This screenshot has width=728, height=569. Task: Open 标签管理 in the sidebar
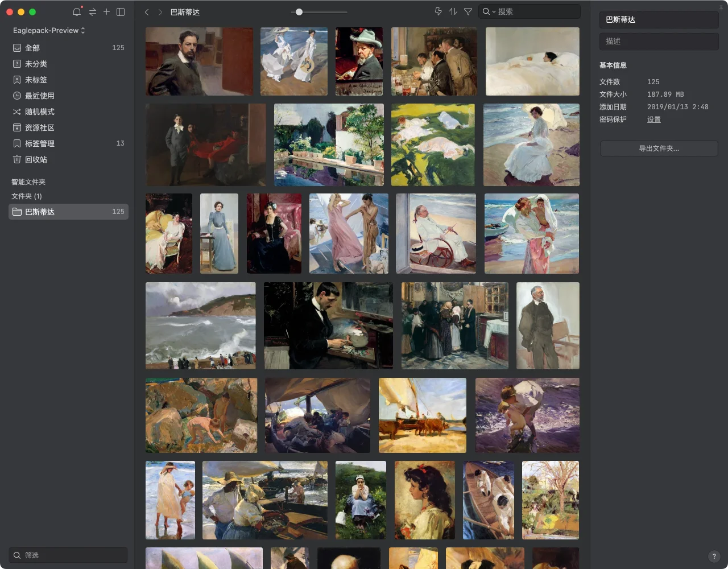click(68, 143)
